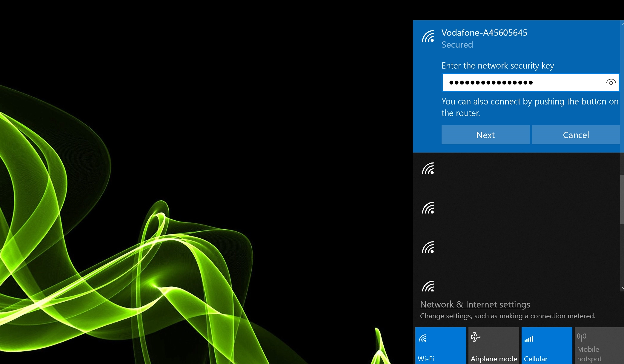Click the signal bars icon on the Cellular tile
This screenshot has width=624, height=364.
click(528, 338)
